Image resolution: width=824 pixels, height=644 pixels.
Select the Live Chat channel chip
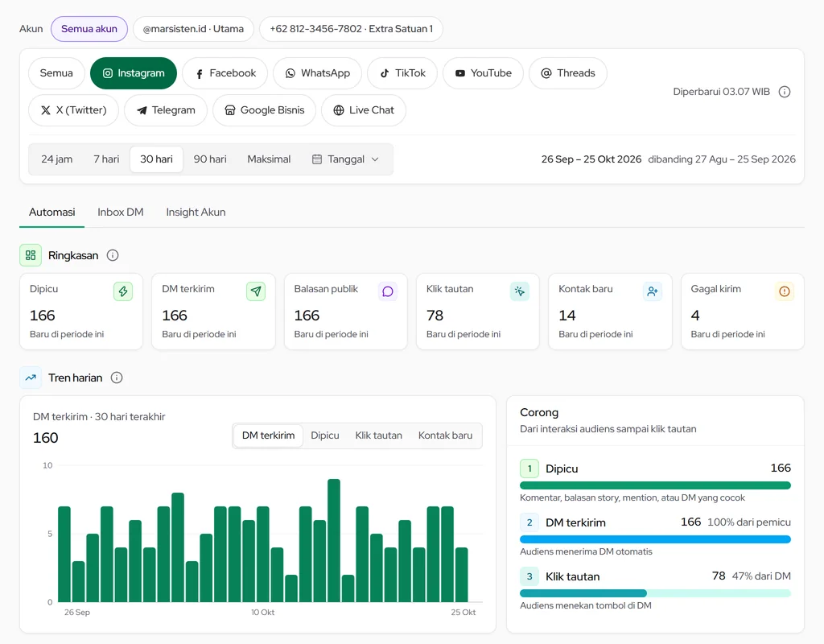click(364, 110)
